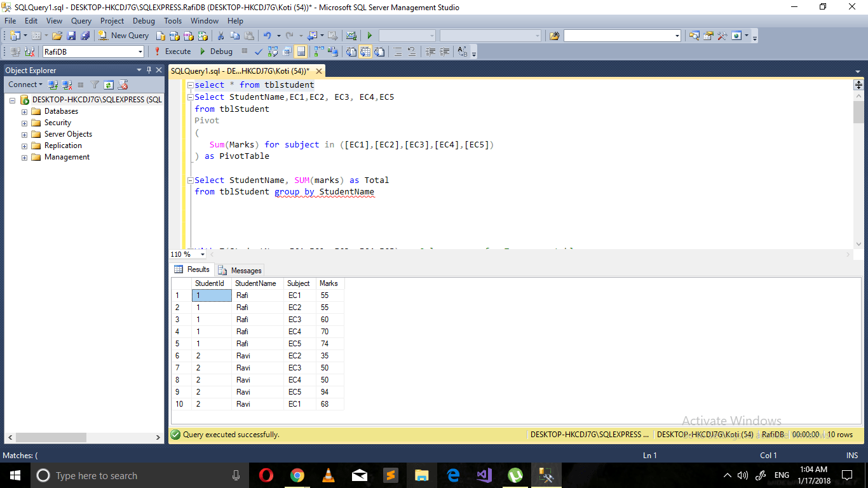This screenshot has width=868, height=488.
Task: Open the Object Explorer window position dropdown
Action: pos(139,70)
